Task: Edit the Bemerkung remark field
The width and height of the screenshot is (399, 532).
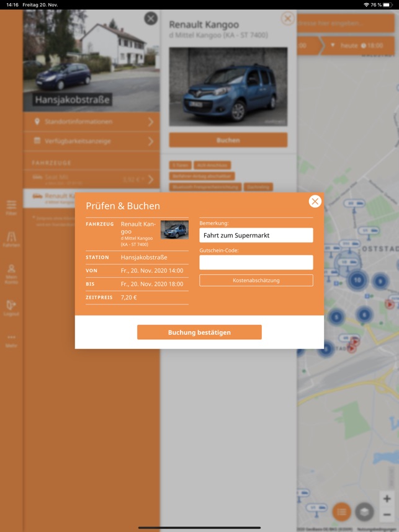Action: (256, 235)
